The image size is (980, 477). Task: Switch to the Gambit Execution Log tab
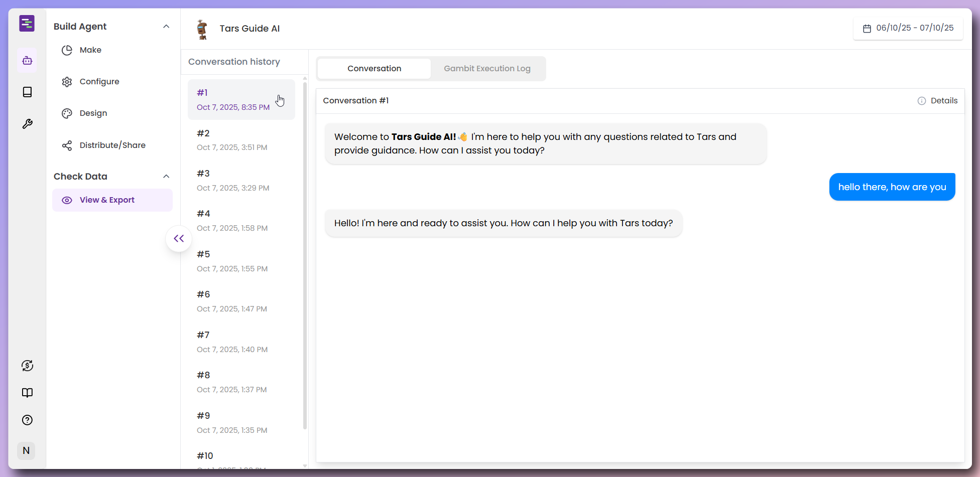[487, 69]
